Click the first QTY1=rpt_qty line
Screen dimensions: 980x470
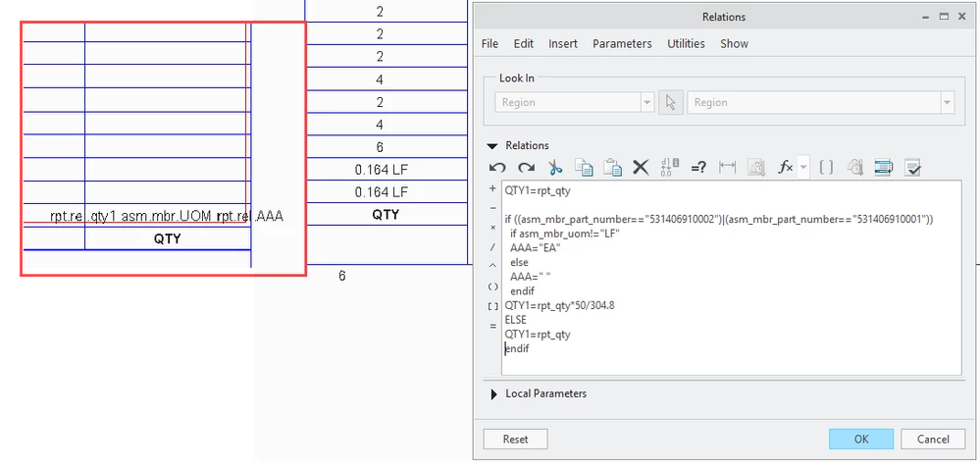point(538,190)
